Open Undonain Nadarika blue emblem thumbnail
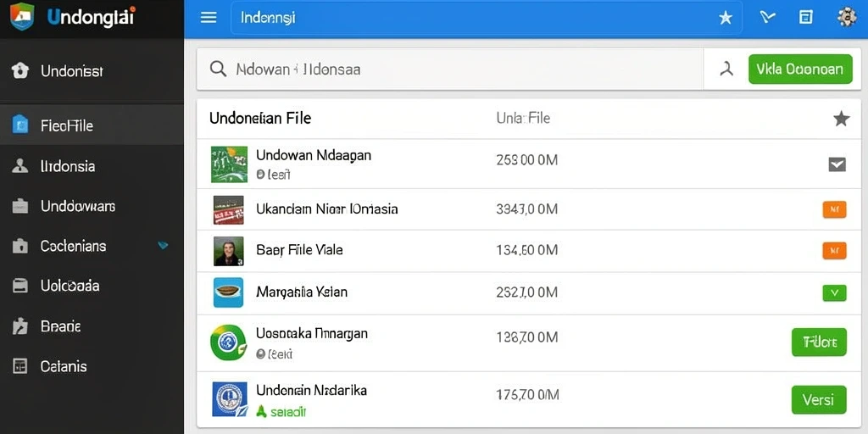Screen dimensions: 868x434 click(230, 399)
